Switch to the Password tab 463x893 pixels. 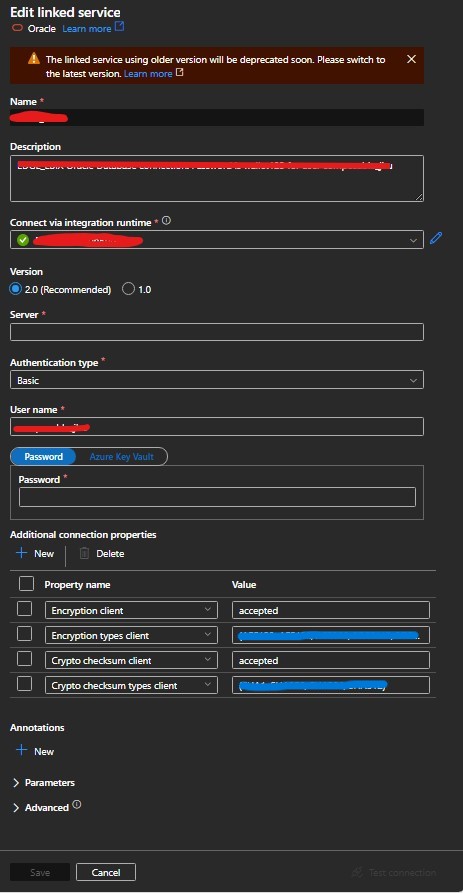[43, 457]
